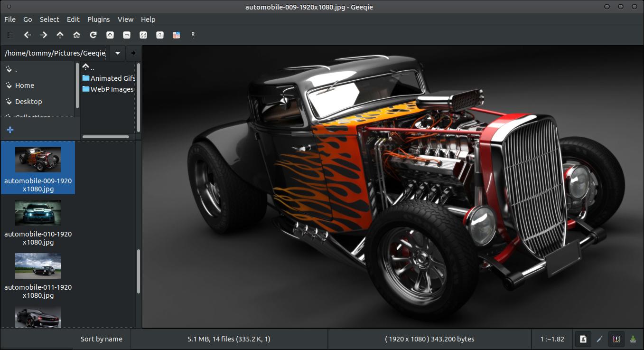The image size is (644, 350).
Task: Open the Edit menu
Action: [73, 19]
